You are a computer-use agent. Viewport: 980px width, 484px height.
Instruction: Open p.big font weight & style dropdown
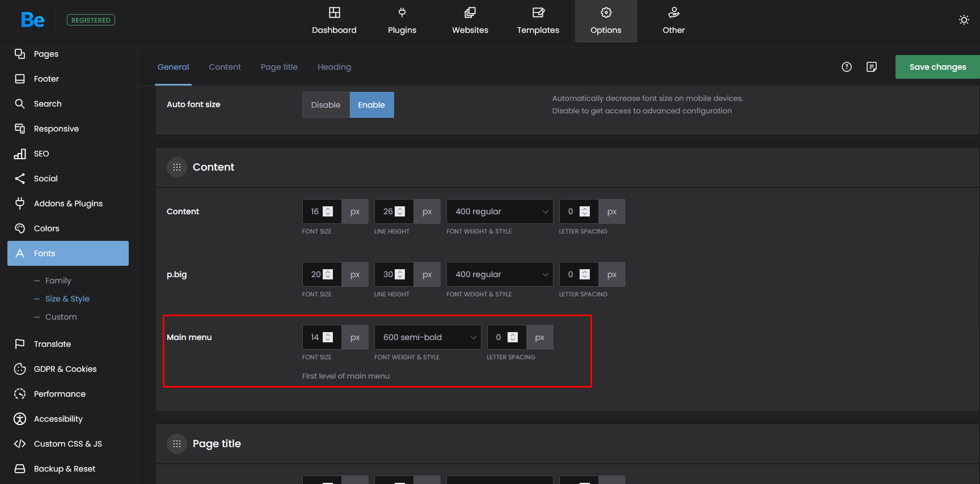click(x=500, y=274)
